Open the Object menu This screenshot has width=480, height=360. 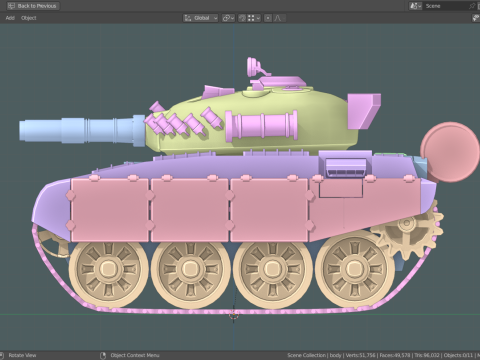tap(29, 18)
